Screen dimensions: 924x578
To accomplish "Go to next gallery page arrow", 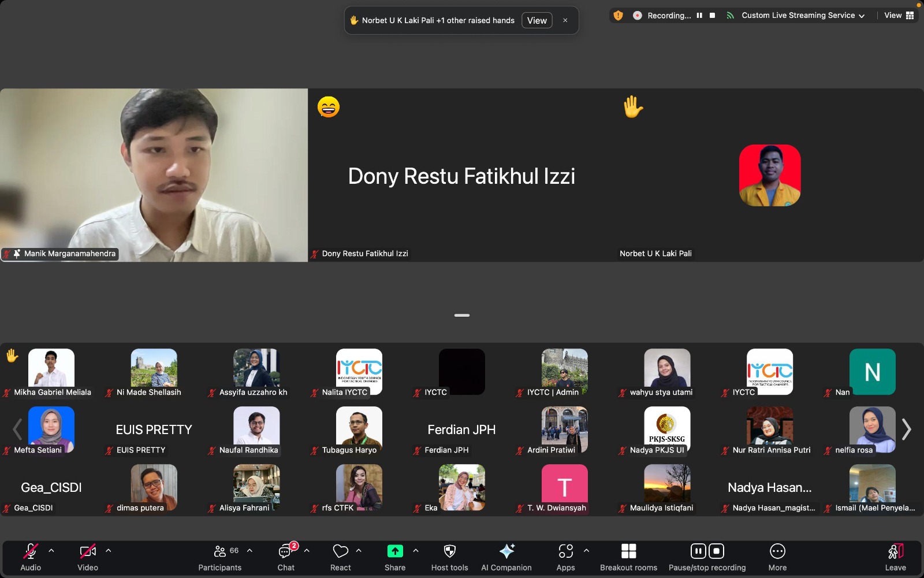I will [906, 429].
